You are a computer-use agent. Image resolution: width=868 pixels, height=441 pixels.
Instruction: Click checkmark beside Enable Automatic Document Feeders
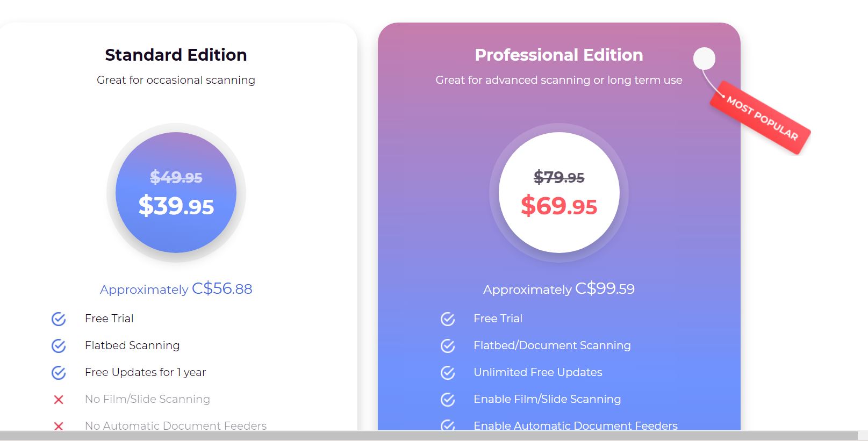pyautogui.click(x=448, y=425)
